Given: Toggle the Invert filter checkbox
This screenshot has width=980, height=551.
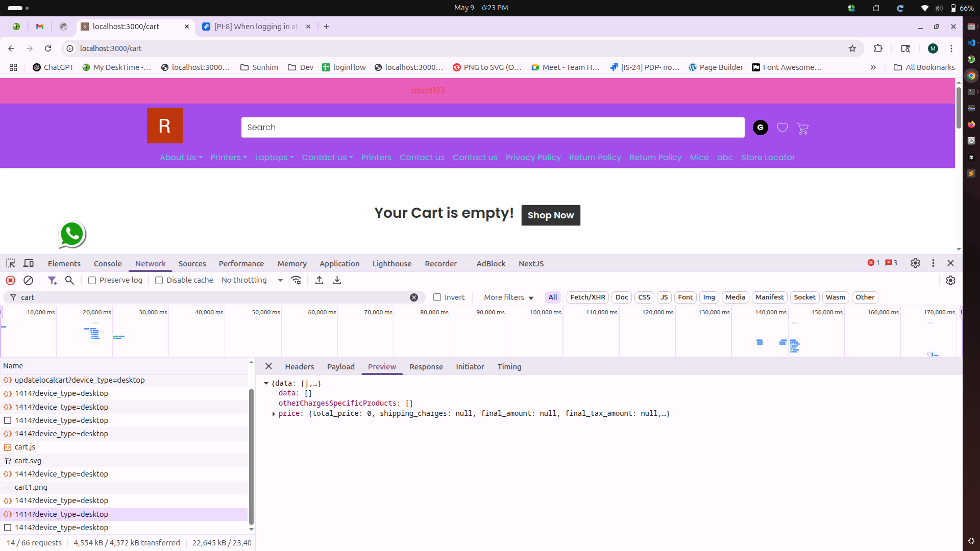Looking at the screenshot, I should [437, 297].
